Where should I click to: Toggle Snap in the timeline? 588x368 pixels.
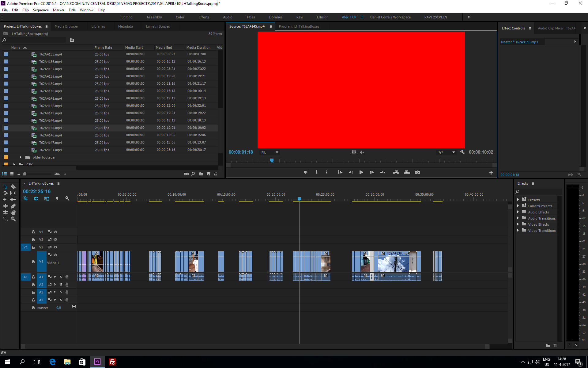point(36,198)
